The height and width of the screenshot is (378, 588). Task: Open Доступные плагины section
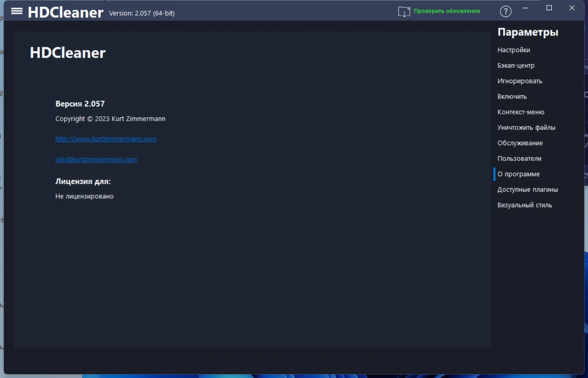528,190
